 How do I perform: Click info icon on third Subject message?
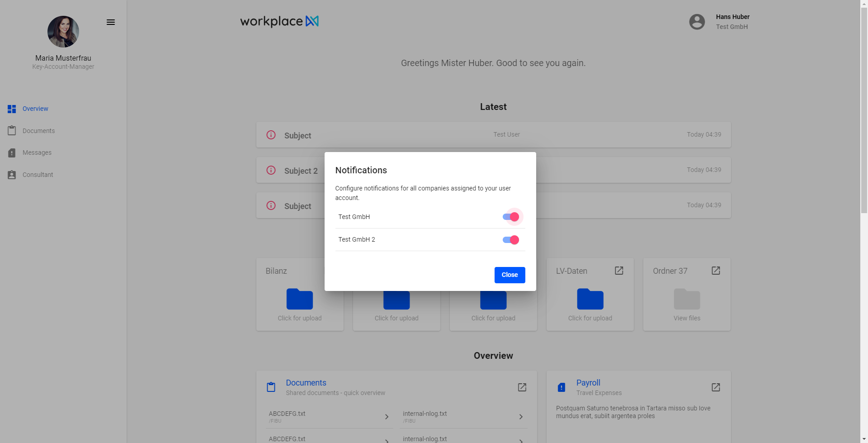pyautogui.click(x=271, y=205)
